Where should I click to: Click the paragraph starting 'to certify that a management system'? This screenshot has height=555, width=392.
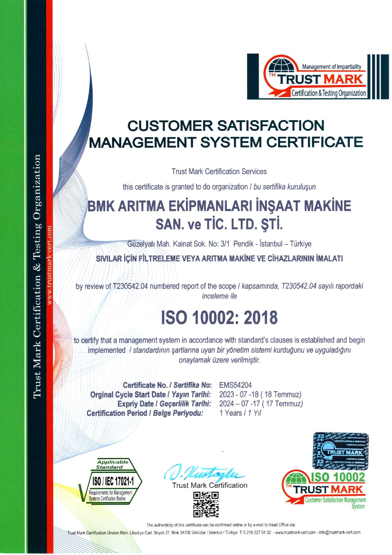[x=219, y=350]
